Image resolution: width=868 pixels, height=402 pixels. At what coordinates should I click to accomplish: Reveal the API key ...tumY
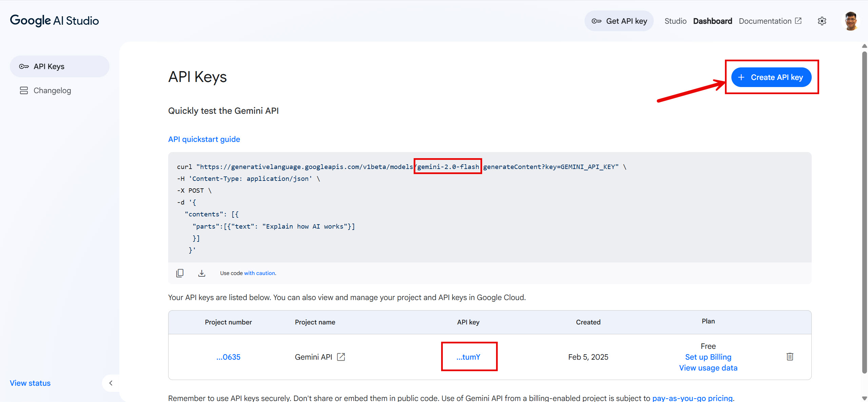tap(468, 357)
